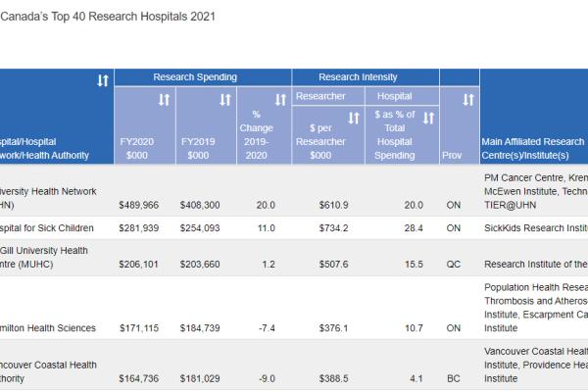Select the $376.1 per researcher value
588x392 pixels.
tap(333, 328)
